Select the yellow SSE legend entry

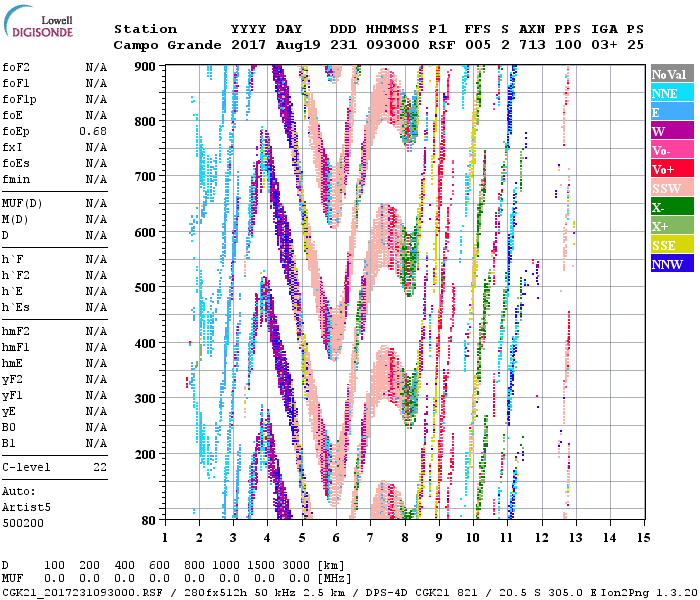(672, 246)
